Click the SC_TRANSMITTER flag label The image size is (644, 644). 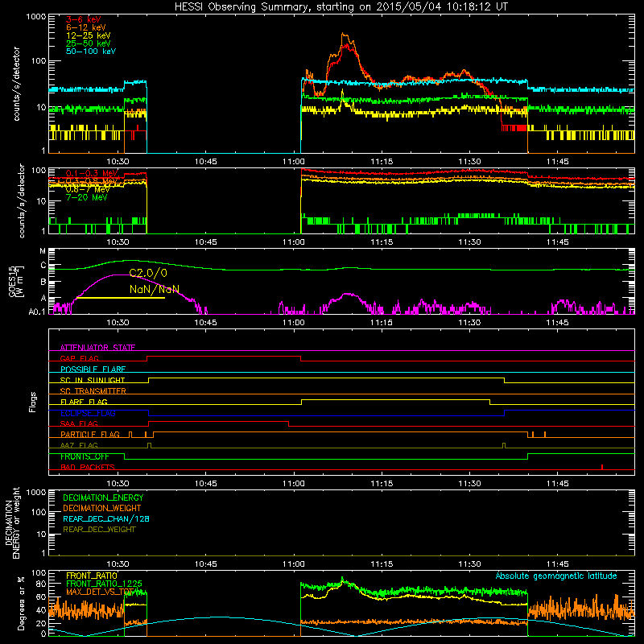click(x=93, y=391)
